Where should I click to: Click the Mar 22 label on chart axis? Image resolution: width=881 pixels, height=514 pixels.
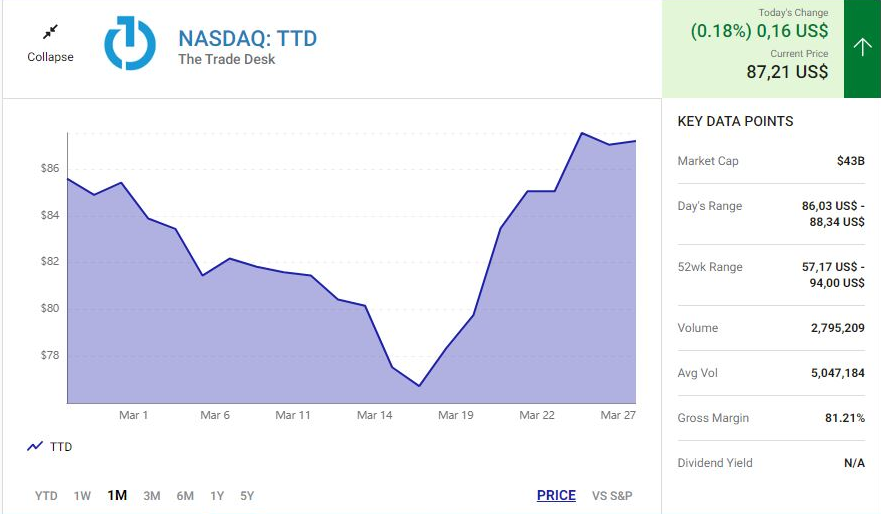(537, 415)
